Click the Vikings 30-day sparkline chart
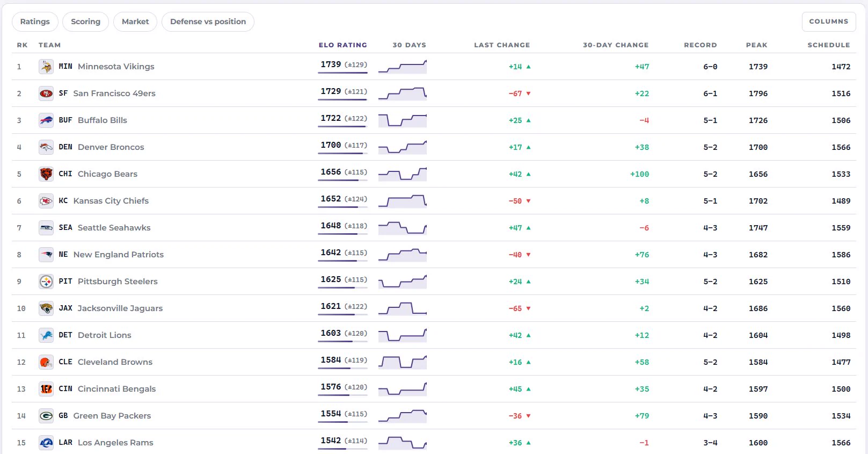The image size is (868, 454). click(403, 67)
